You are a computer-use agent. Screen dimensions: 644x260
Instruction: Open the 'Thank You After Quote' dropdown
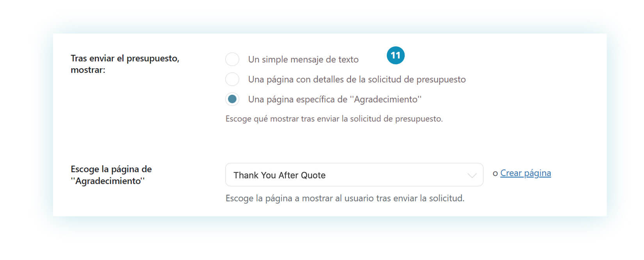[x=354, y=175]
